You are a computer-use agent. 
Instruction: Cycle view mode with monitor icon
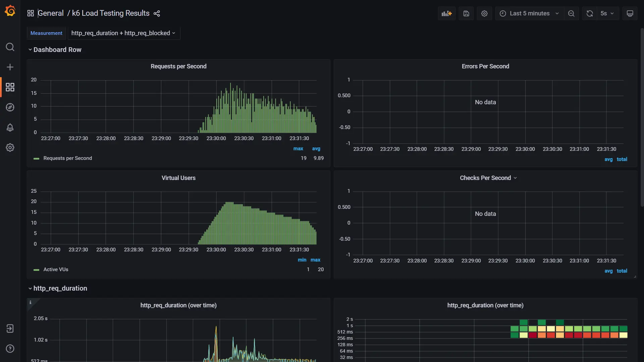click(630, 13)
